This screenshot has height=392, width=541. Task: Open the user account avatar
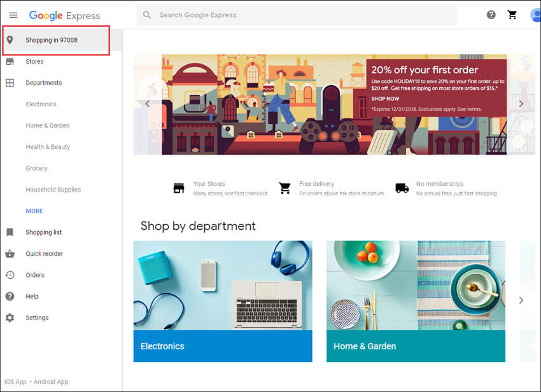(535, 15)
